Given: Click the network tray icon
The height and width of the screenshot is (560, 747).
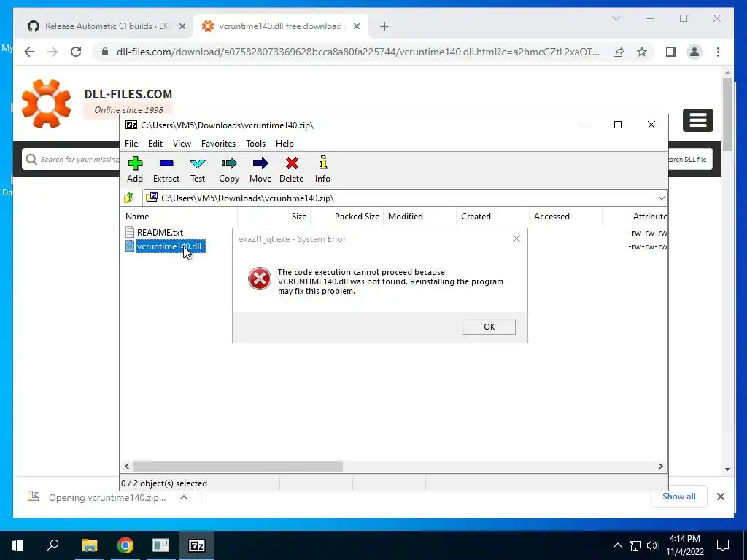Looking at the screenshot, I should (x=635, y=545).
